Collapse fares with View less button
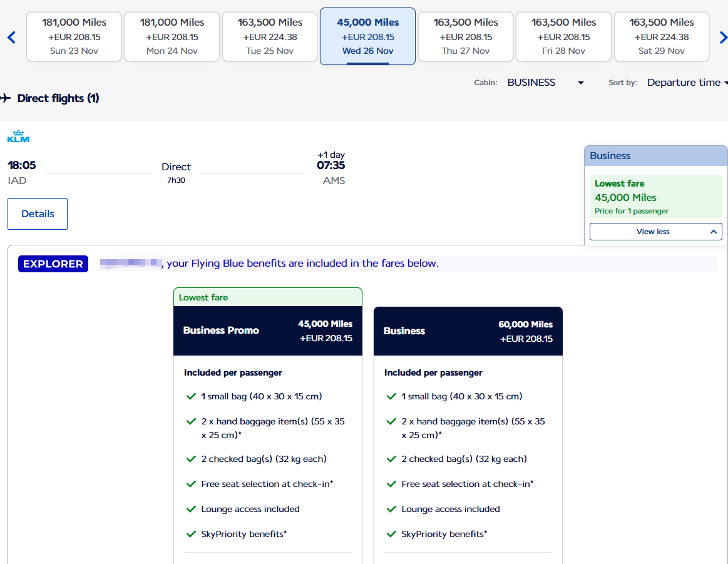The image size is (728, 564). 655,232
